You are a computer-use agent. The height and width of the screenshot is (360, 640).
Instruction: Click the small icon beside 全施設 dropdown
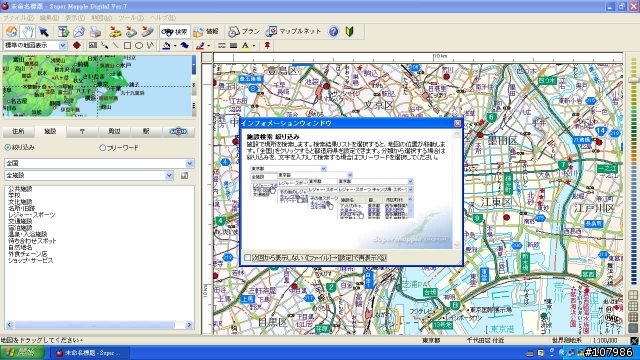[x=184, y=176]
